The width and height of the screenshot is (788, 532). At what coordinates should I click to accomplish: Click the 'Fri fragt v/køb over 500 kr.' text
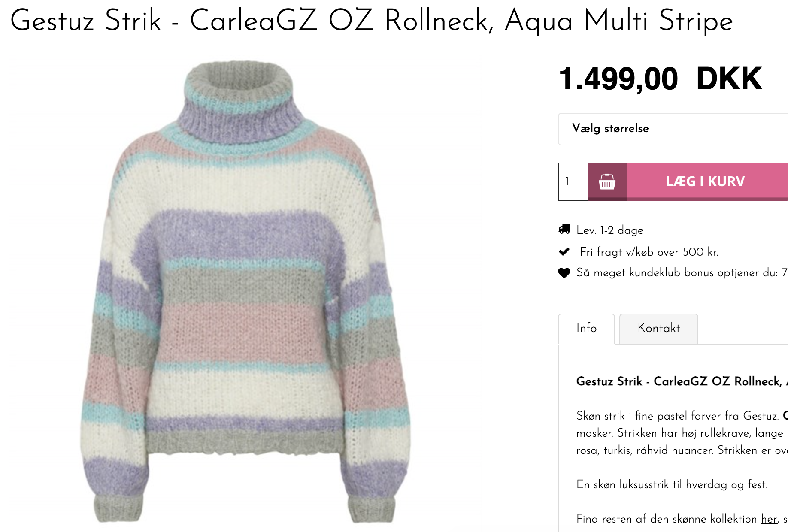pos(649,252)
